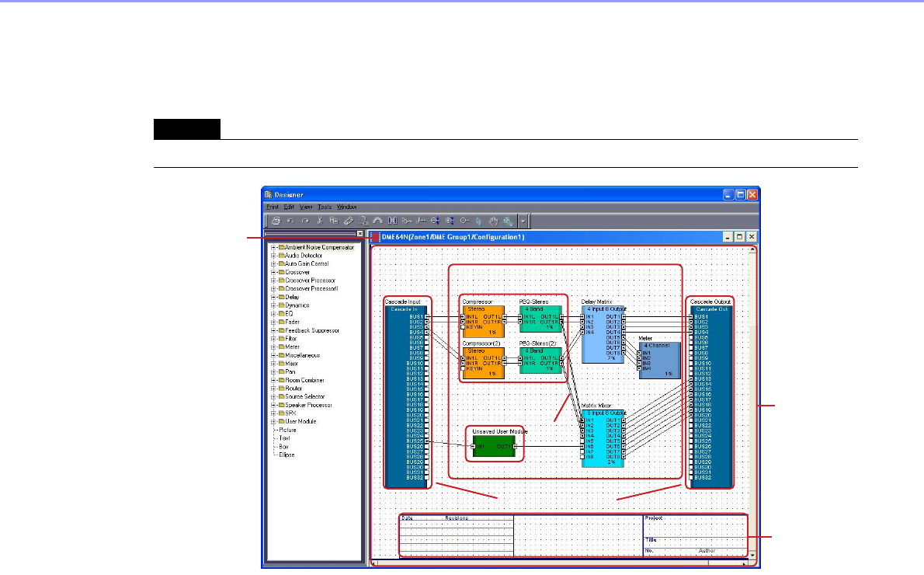Click the SPX folder icon
This screenshot has height=575, width=924.
coord(282,413)
